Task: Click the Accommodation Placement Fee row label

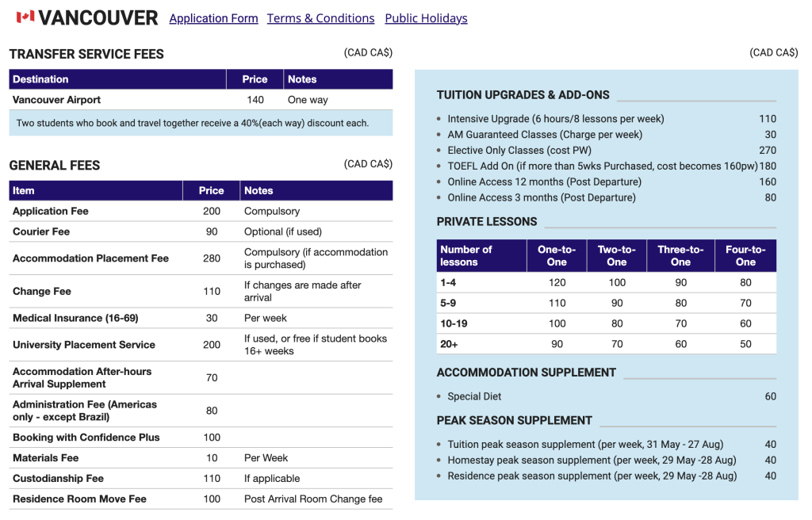Action: coord(90,258)
